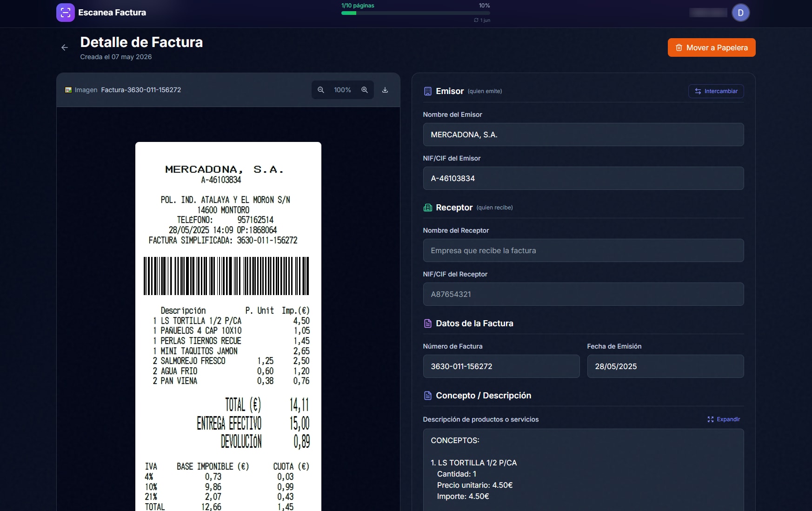Click the blurred account name beside avatar
This screenshot has width=812, height=511.
[x=708, y=13]
